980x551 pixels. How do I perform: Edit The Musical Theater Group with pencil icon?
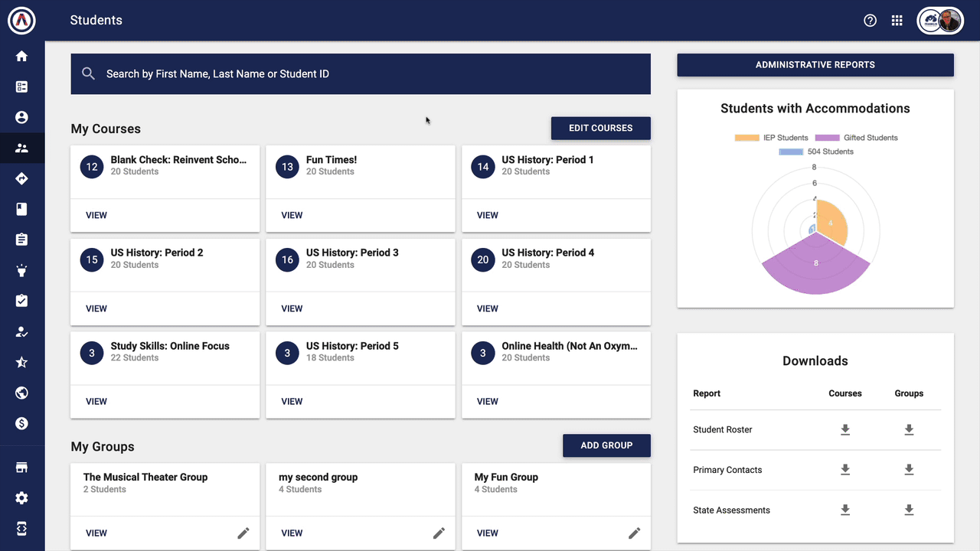point(243,533)
